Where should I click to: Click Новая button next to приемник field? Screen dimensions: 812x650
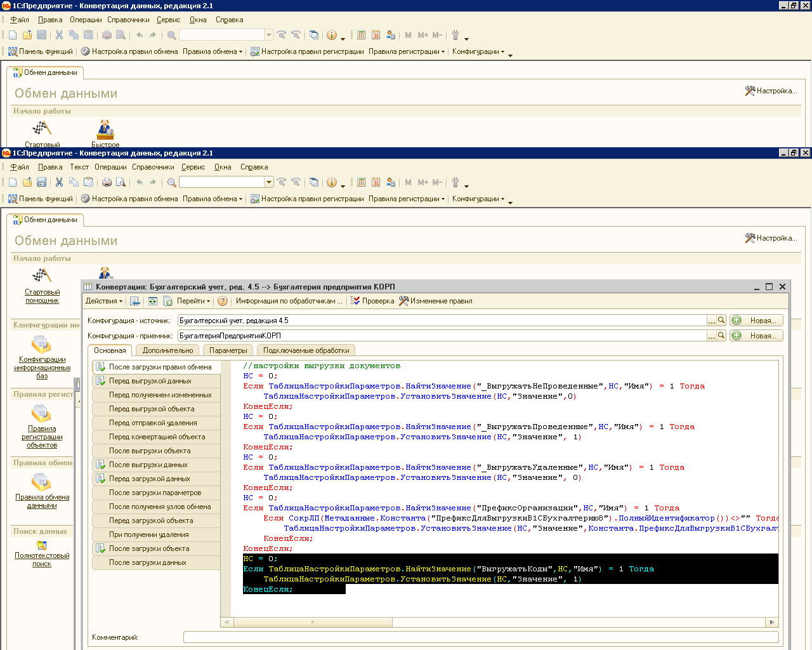[756, 336]
